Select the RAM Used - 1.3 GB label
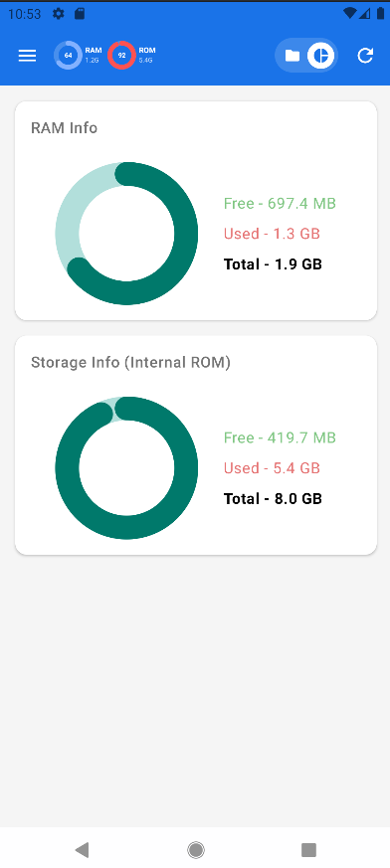The height and width of the screenshot is (868, 390). click(272, 234)
